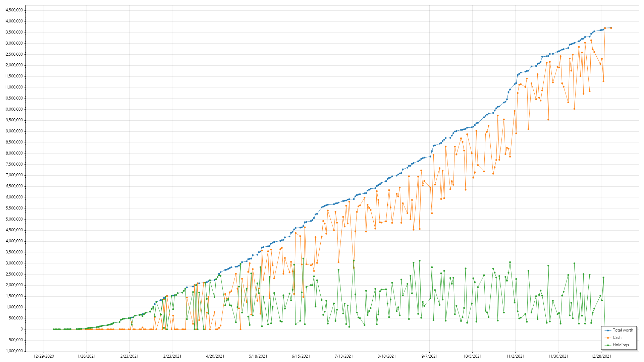Click the 2,000,000 y-axis label

14,285
